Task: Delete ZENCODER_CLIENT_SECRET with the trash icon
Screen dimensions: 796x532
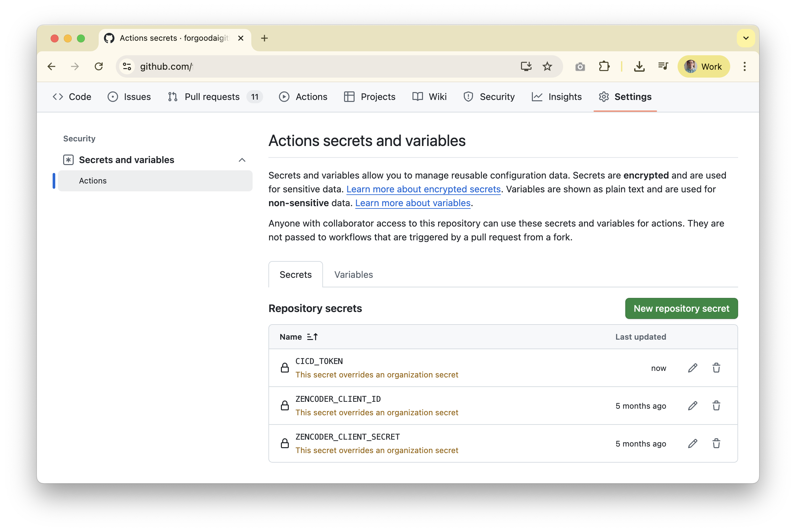Action: tap(717, 443)
